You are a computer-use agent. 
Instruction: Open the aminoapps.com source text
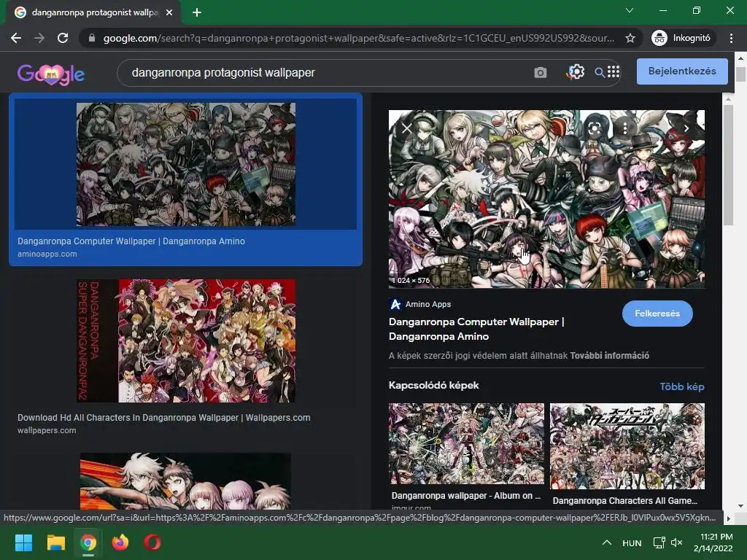(47, 254)
